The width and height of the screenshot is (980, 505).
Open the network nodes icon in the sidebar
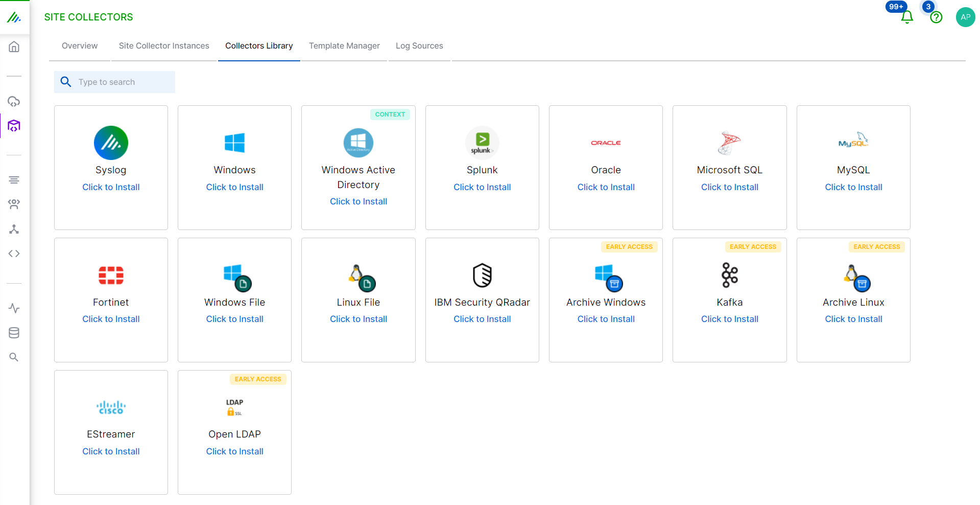tap(14, 229)
